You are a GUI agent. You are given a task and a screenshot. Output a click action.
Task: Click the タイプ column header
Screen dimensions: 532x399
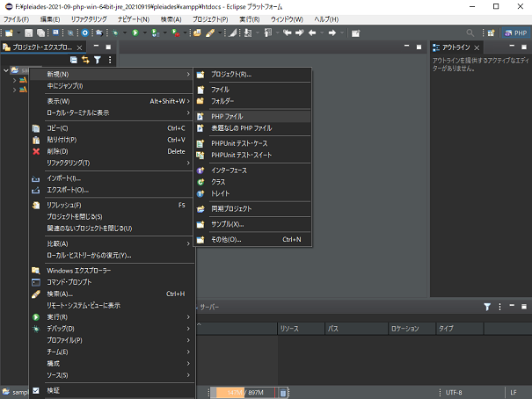coord(460,329)
